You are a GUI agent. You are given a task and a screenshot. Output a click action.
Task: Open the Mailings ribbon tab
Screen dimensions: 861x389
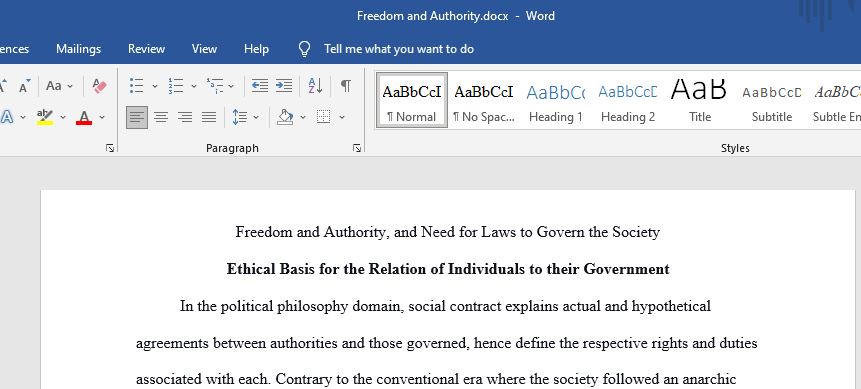click(x=79, y=49)
